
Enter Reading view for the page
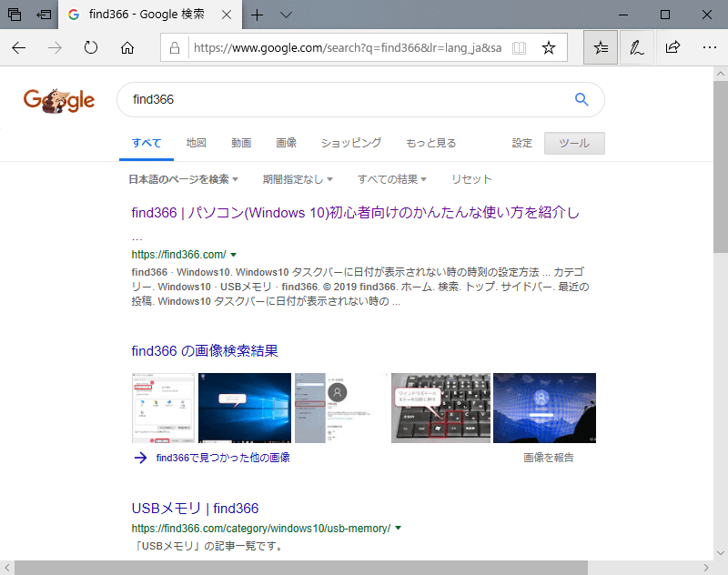[519, 47]
